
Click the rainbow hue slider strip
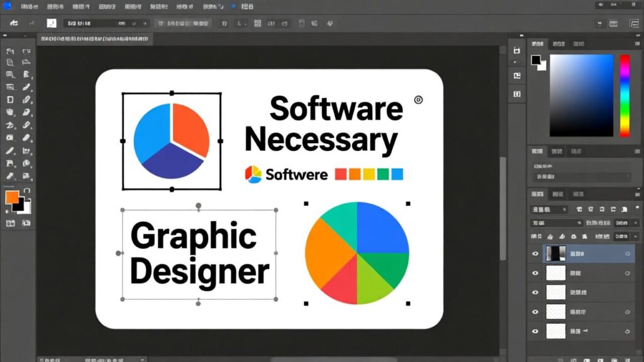(x=625, y=94)
